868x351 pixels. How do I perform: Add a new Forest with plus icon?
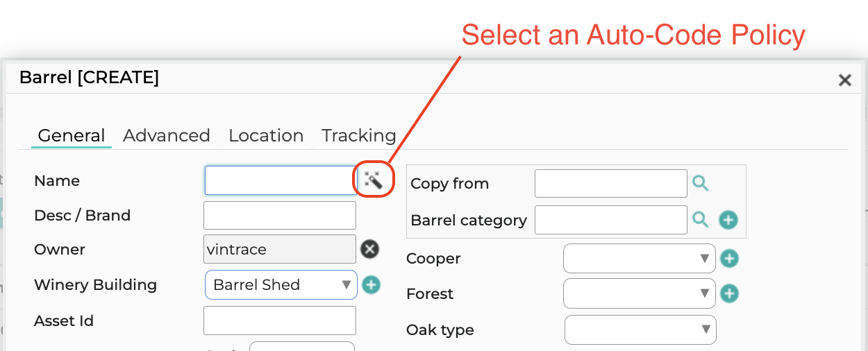(729, 293)
